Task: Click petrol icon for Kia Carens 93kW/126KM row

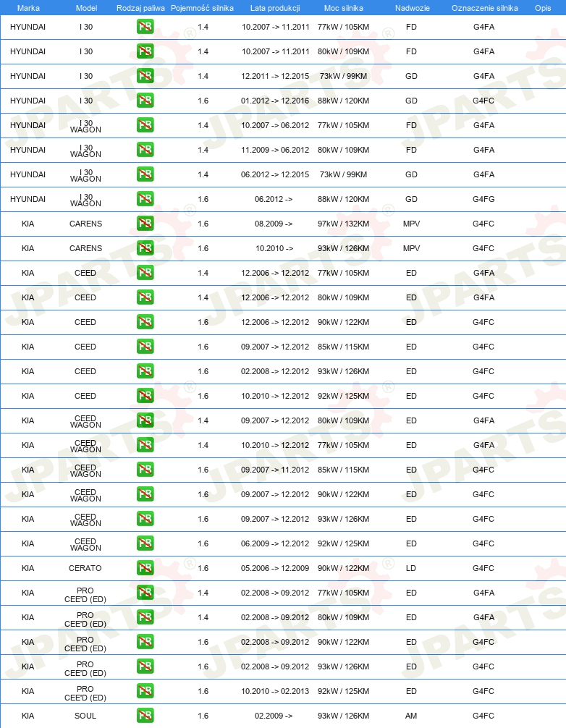Action: [x=145, y=248]
